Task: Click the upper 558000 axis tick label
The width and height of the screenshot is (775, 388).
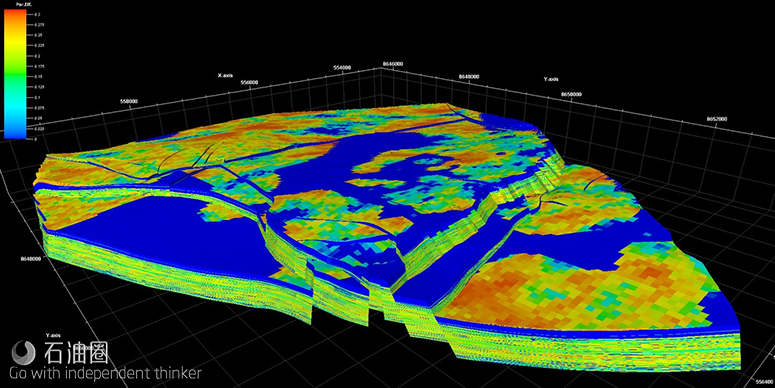Action: pos(129,101)
